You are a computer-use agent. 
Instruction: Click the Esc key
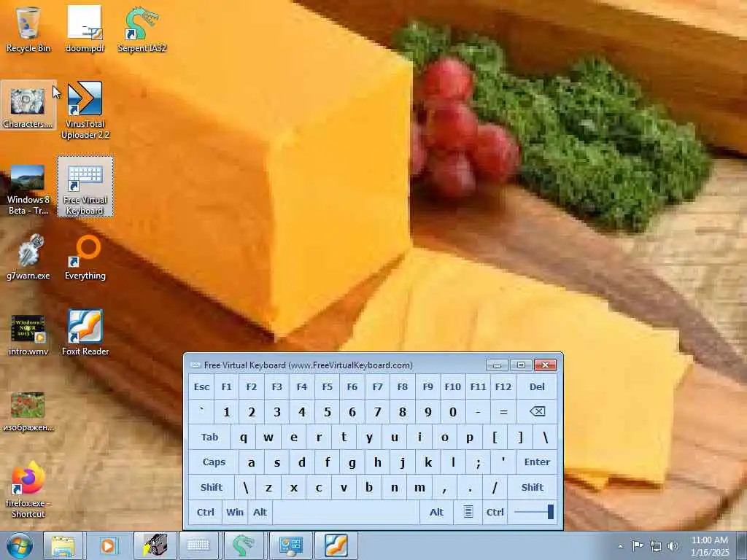point(201,386)
